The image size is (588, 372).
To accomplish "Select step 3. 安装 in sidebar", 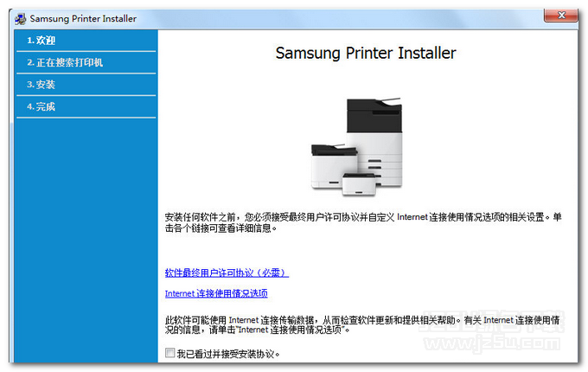I will pos(86,85).
